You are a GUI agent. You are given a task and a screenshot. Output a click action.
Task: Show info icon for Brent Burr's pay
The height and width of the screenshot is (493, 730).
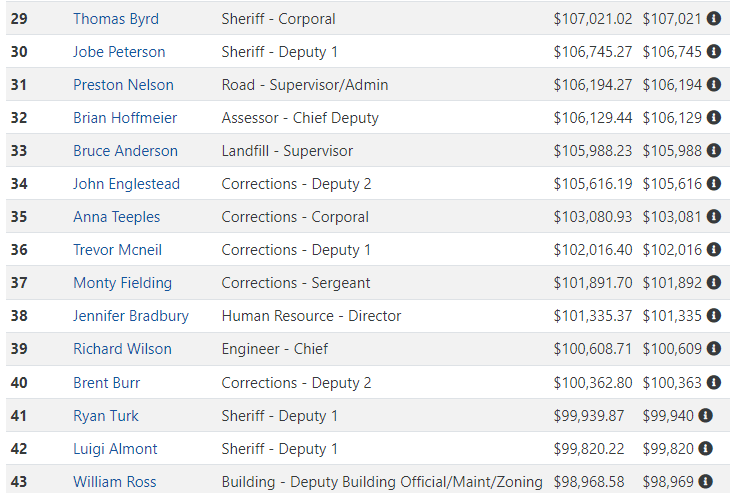click(x=714, y=382)
